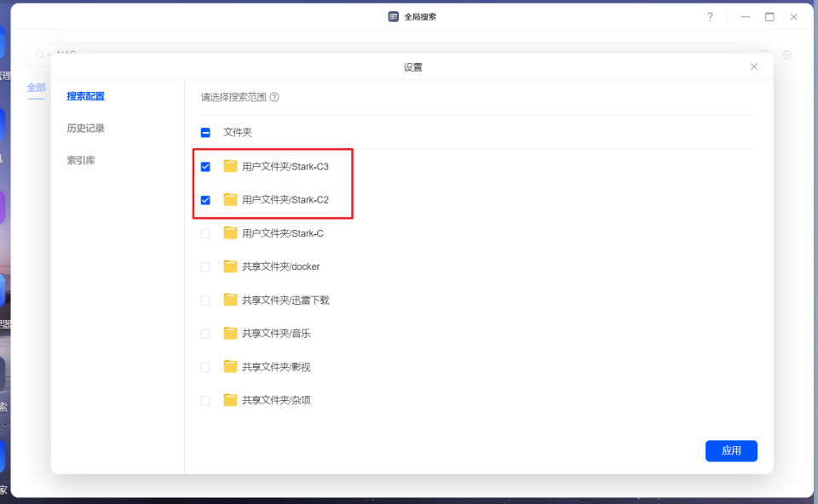The height and width of the screenshot is (504, 818).
Task: Click the 用户文件夹/Stark-C label text
Action: click(x=283, y=233)
